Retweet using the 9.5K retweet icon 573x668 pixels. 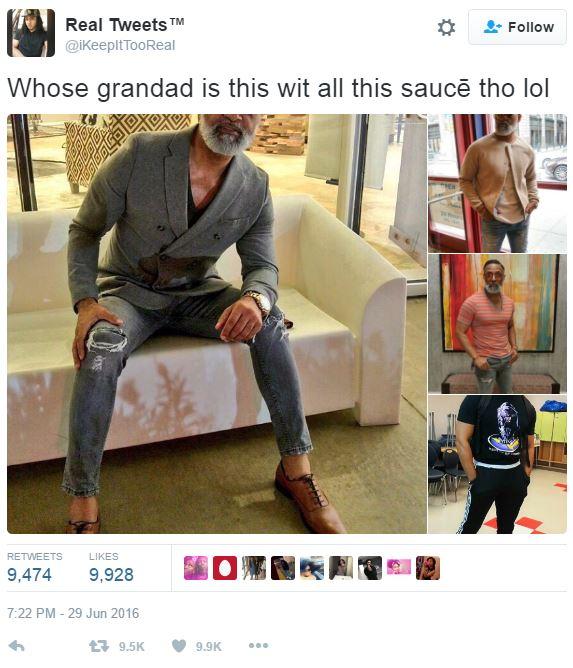click(99, 646)
